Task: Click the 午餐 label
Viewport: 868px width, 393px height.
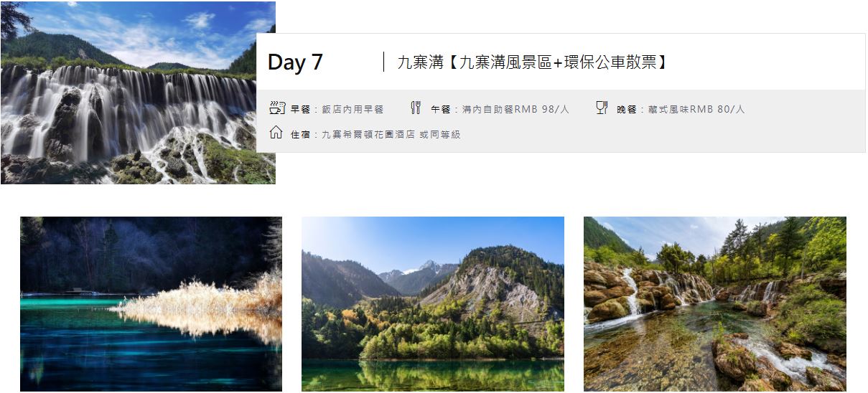Action: (440, 110)
